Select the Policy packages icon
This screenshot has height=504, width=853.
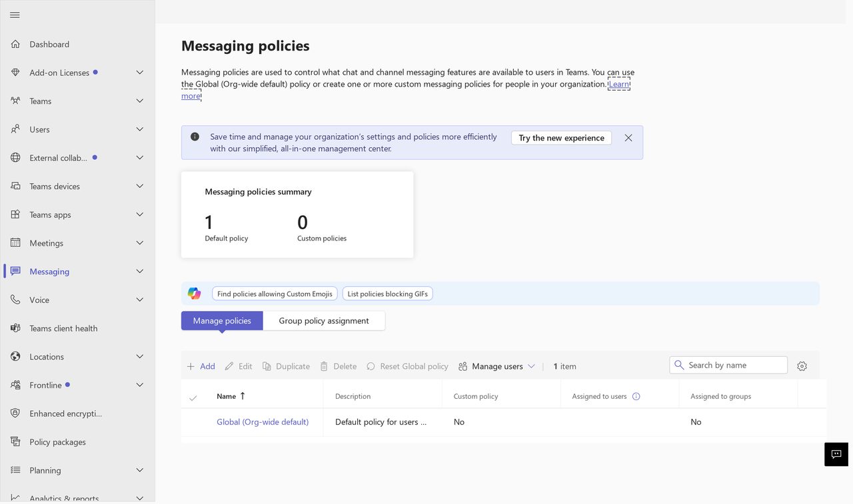pos(15,441)
